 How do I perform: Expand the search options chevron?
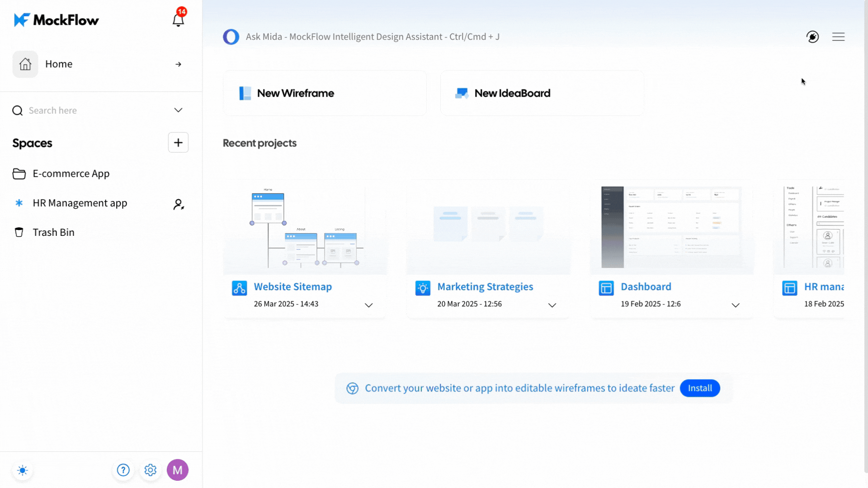pyautogui.click(x=179, y=110)
